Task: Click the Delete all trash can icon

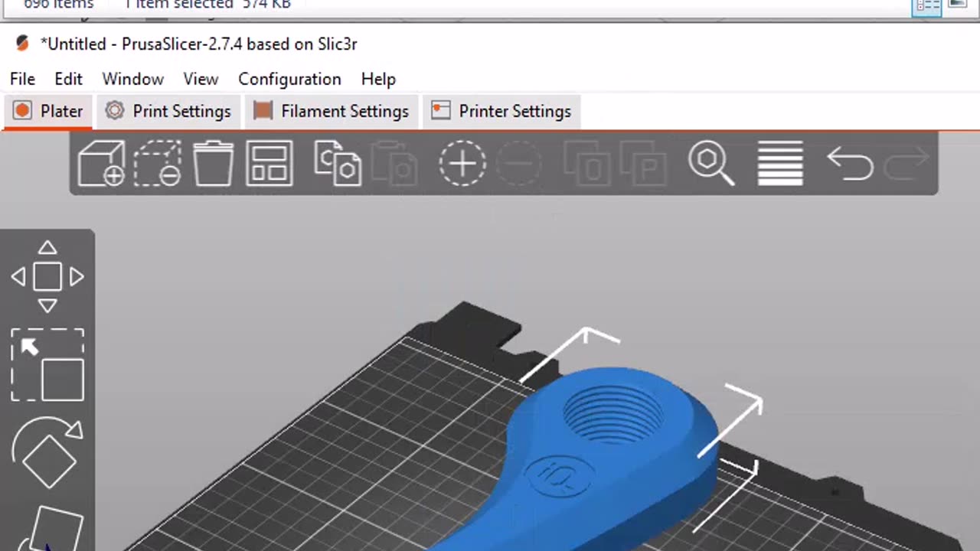Action: click(x=214, y=163)
